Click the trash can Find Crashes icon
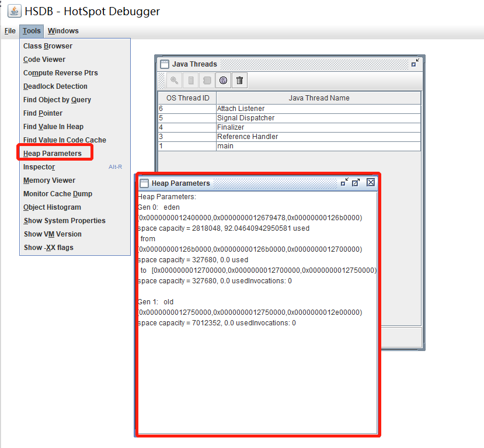Image resolution: width=484 pixels, height=448 pixels. click(239, 81)
